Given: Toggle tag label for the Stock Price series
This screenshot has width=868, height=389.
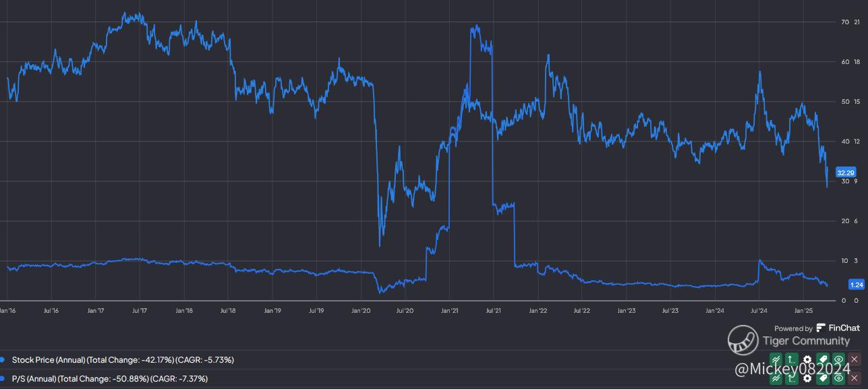Looking at the screenshot, I should click(823, 359).
